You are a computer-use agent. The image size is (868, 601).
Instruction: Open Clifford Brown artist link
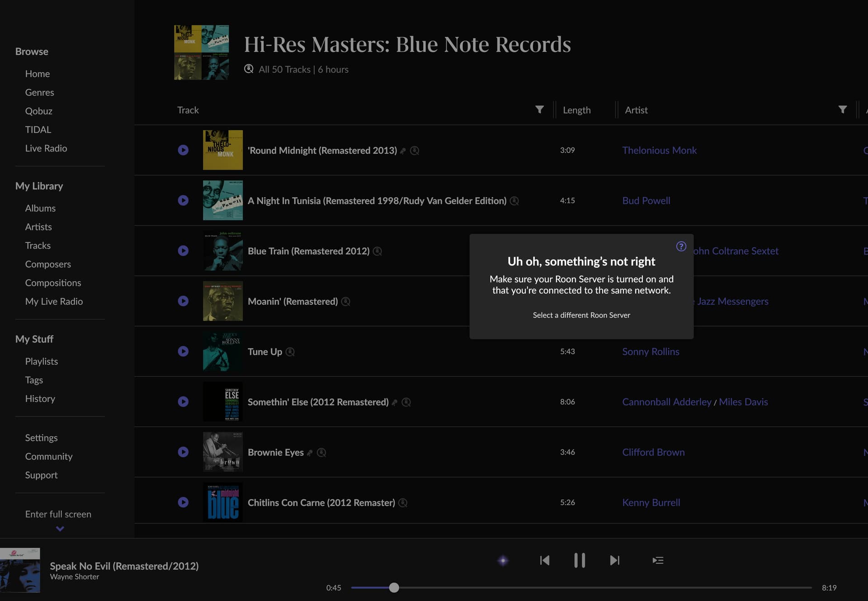[x=653, y=452]
